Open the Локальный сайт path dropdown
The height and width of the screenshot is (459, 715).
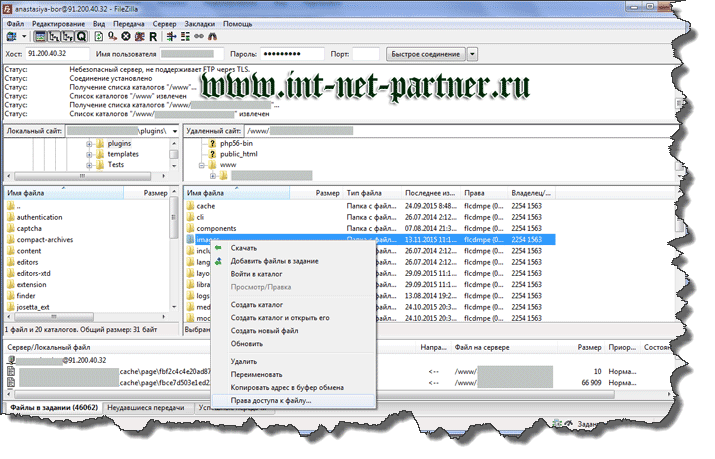(x=175, y=131)
